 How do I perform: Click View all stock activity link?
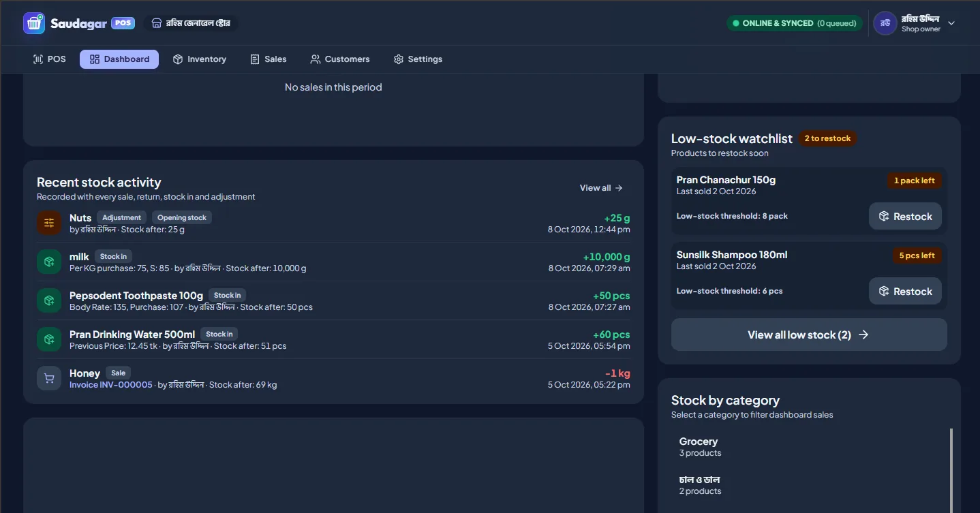pos(601,188)
